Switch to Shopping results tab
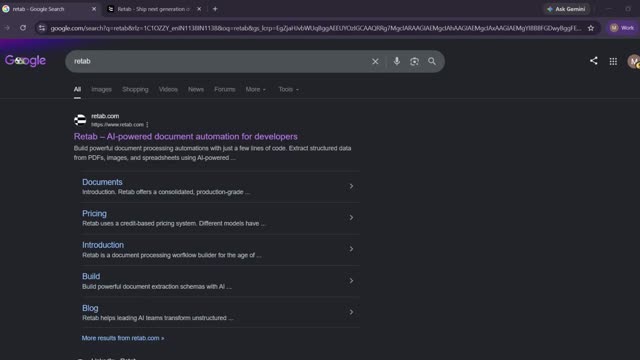 tap(135, 89)
